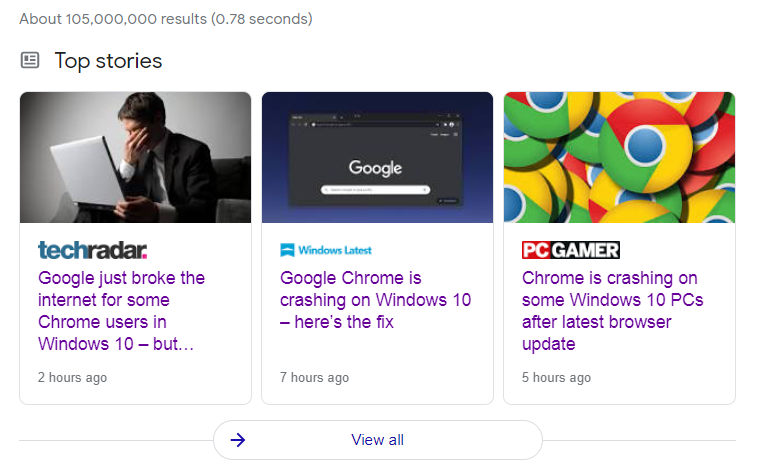Click the Top stories newspaper icon

pyautogui.click(x=30, y=60)
